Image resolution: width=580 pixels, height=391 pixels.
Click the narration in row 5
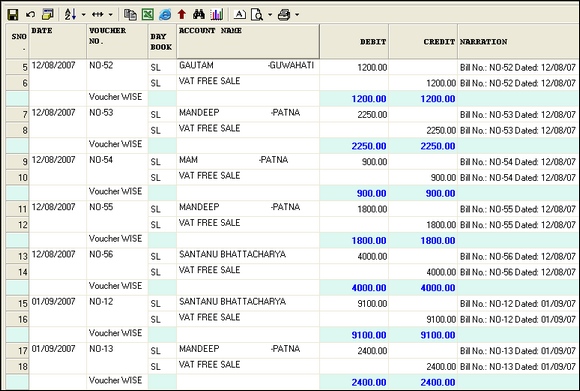(x=518, y=68)
